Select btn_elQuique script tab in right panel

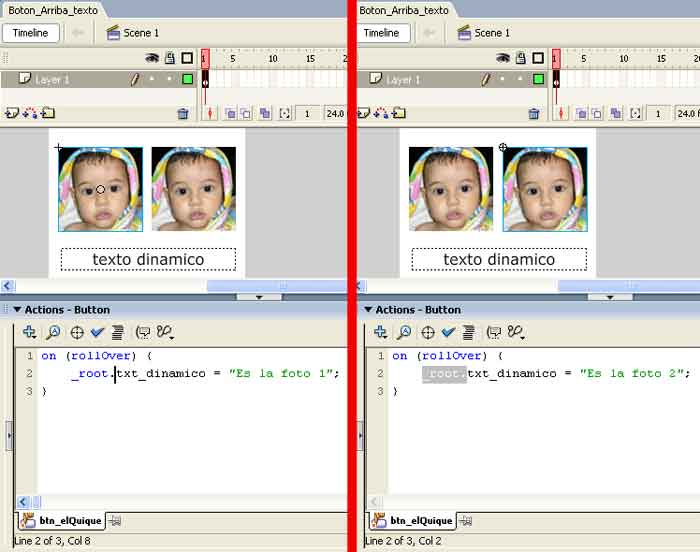click(412, 521)
